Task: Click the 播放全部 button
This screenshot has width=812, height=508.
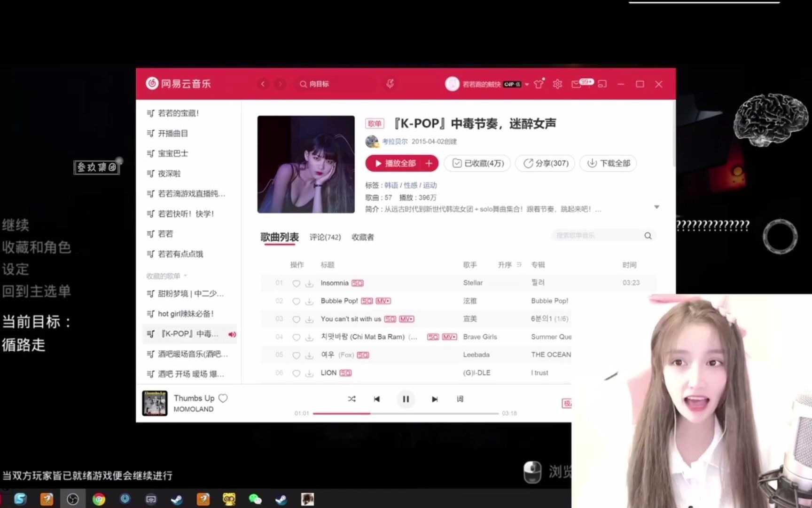Action: 395,163
